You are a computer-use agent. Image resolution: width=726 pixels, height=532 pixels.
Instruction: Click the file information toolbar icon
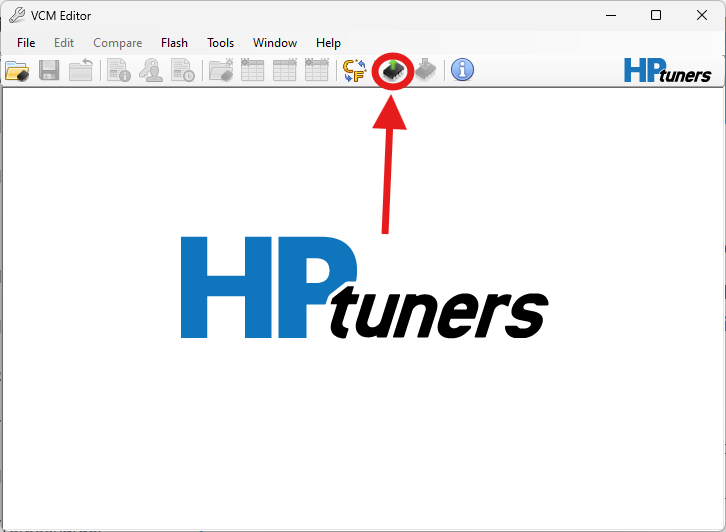tap(119, 70)
